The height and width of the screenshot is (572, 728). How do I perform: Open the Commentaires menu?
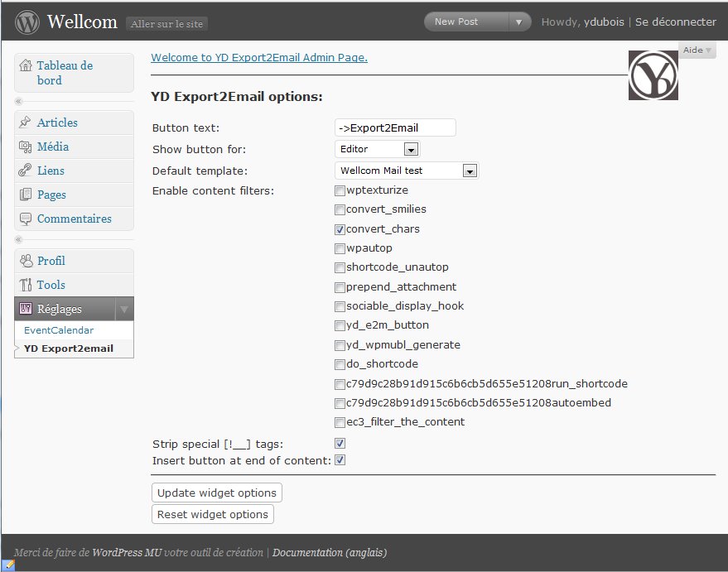75,219
